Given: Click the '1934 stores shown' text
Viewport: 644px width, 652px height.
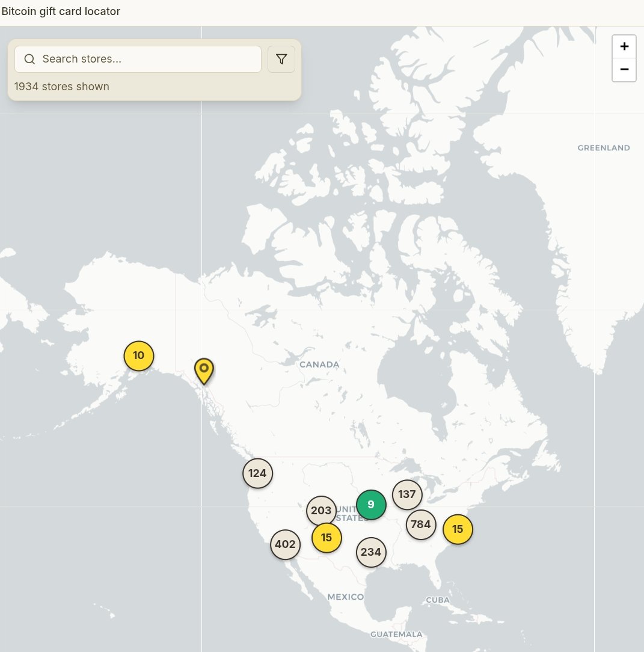Looking at the screenshot, I should point(62,87).
